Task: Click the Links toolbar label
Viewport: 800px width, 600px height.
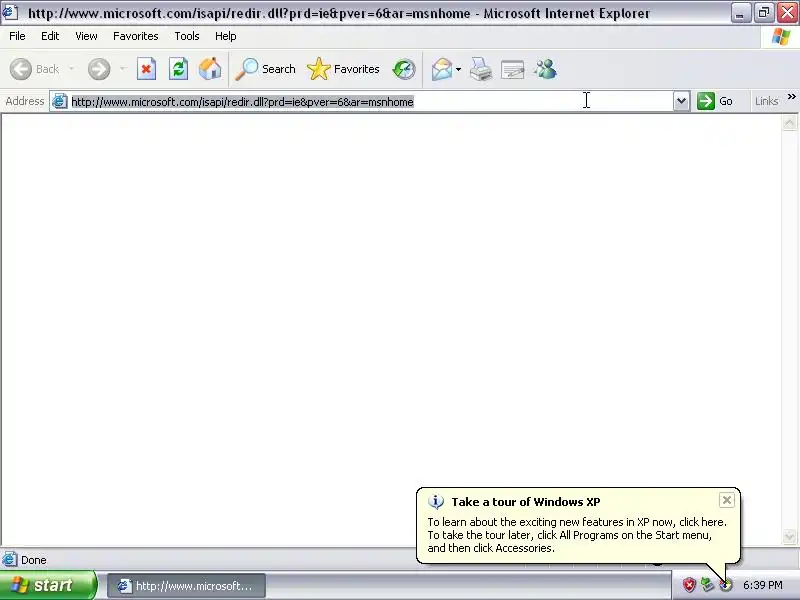Action: [766, 101]
